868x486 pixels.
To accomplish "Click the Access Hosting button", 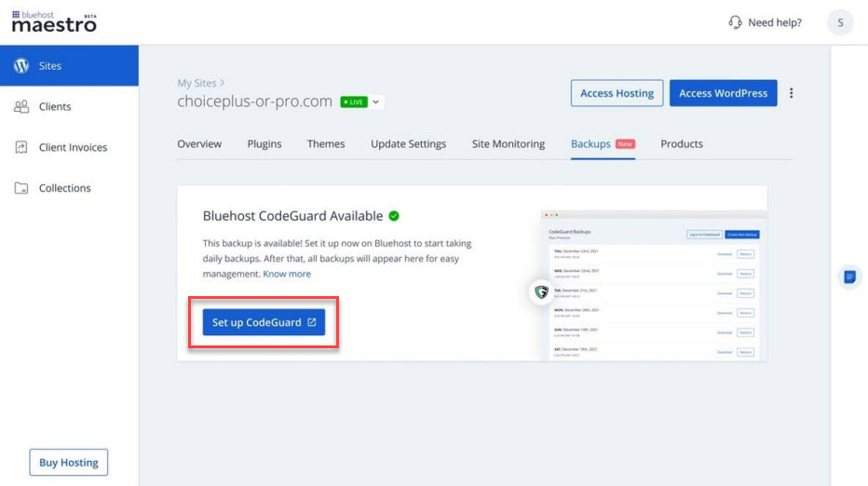I will (617, 93).
